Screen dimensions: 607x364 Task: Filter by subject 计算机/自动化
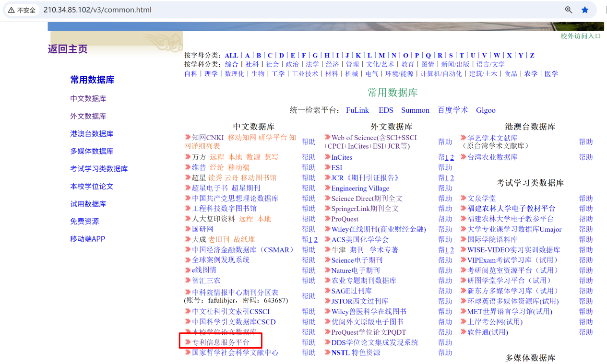click(x=441, y=74)
